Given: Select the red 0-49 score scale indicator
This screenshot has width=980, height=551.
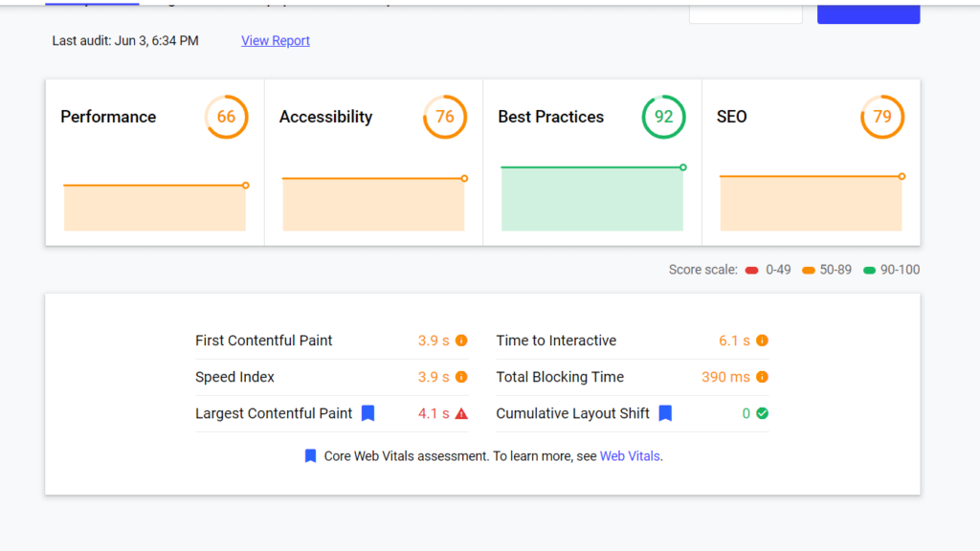Looking at the screenshot, I should coord(752,270).
